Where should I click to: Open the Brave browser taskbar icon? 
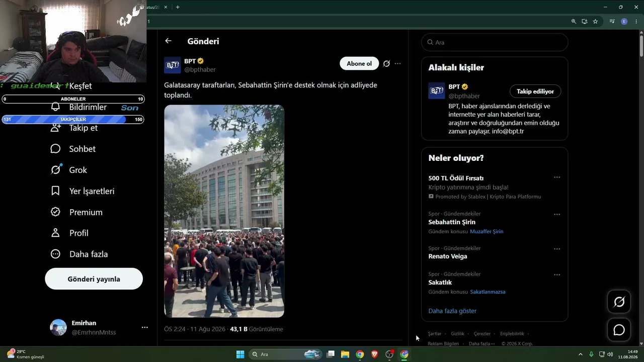click(x=375, y=354)
